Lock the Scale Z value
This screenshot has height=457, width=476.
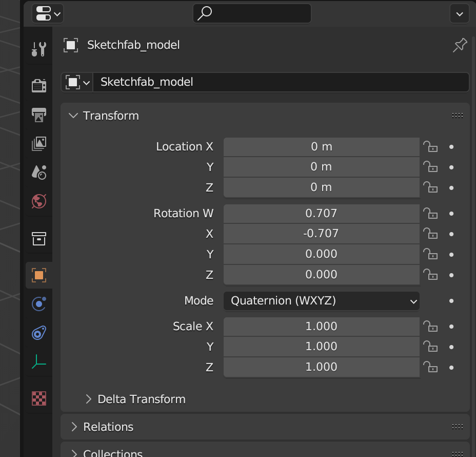point(430,367)
